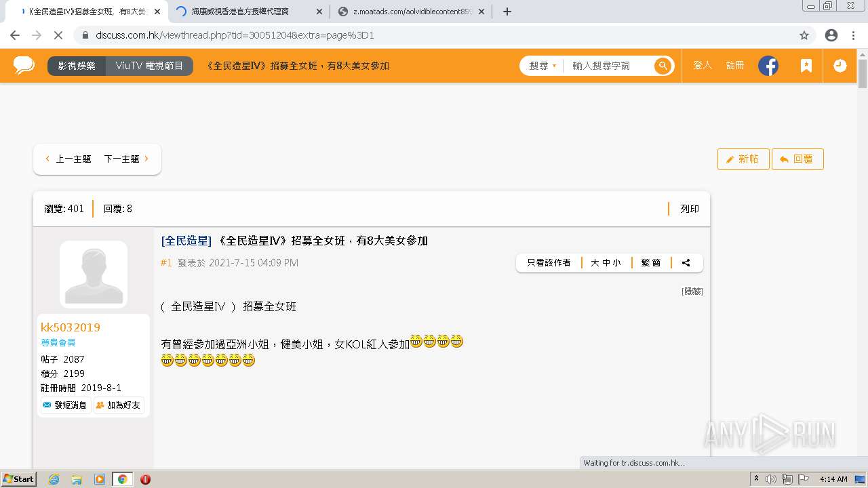
Task: Close the 海康威視 tab
Action: pyautogui.click(x=319, y=12)
